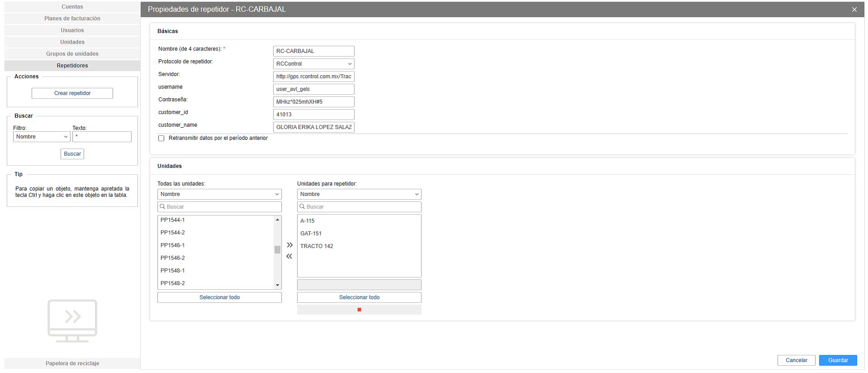Click the red stop indicator below Seleccionar todo
868x373 pixels.
359,310
